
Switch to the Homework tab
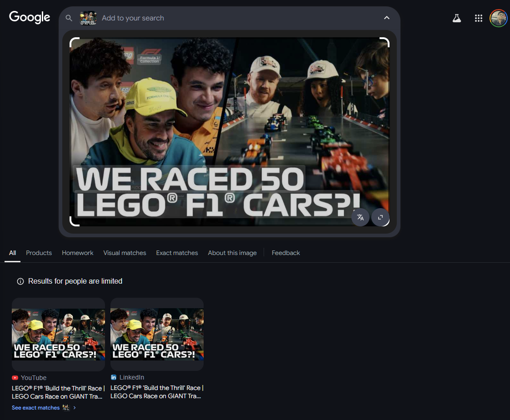(77, 253)
